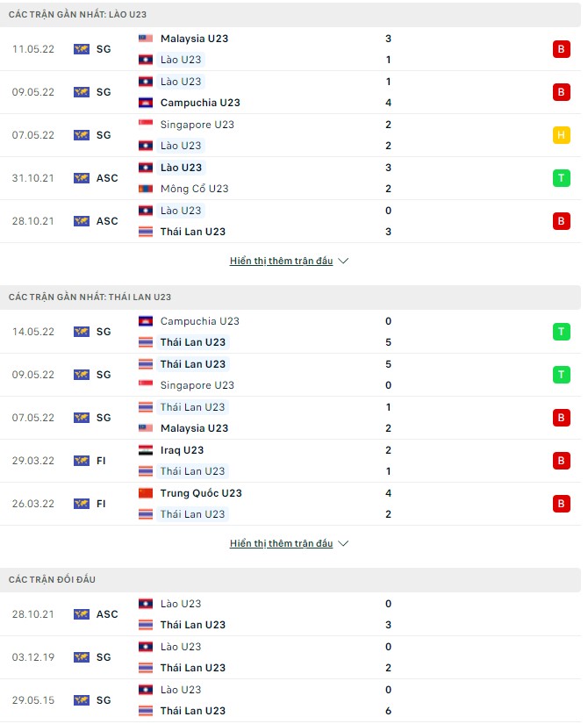Open the Lào U23 team page link

click(181, 60)
